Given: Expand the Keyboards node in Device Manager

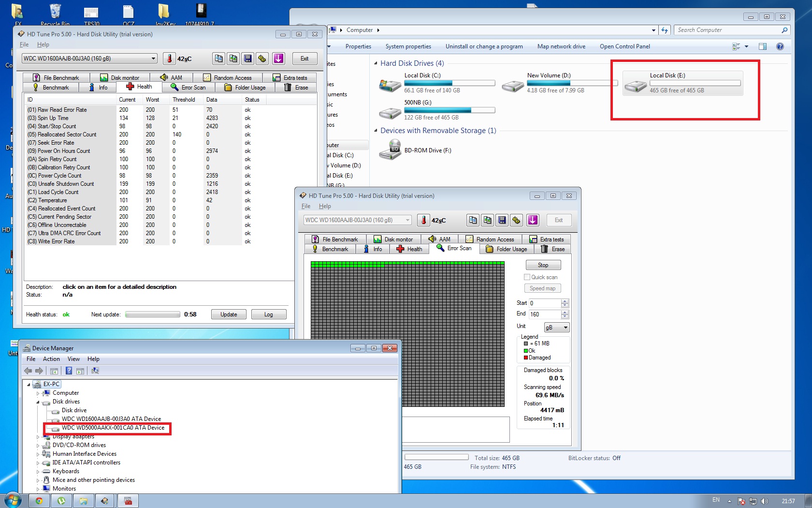Looking at the screenshot, I should 38,472.
